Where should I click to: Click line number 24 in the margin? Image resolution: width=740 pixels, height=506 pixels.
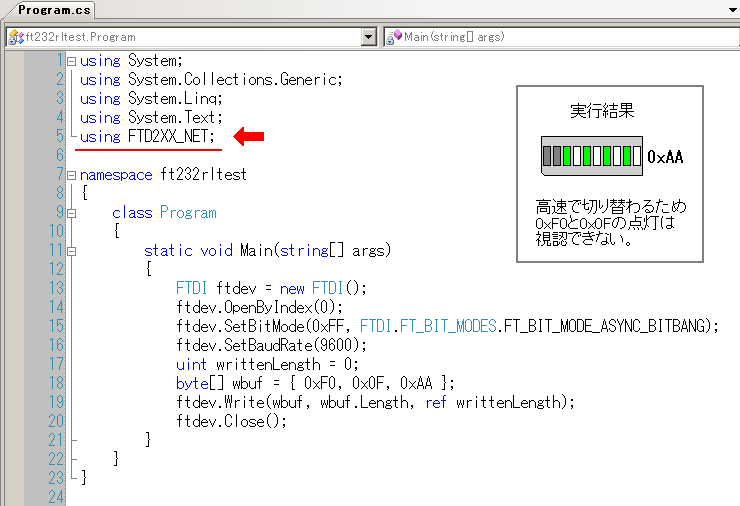click(56, 497)
